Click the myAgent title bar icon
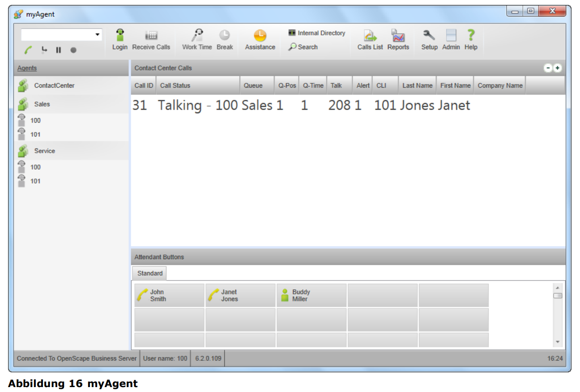Viewport: 580px width, 392px height. coord(18,14)
